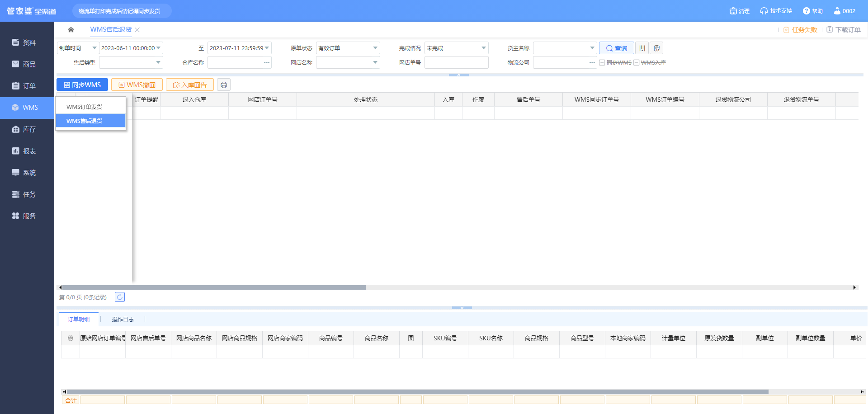
Task: Expand the 网店名称 dropdown
Action: point(375,63)
